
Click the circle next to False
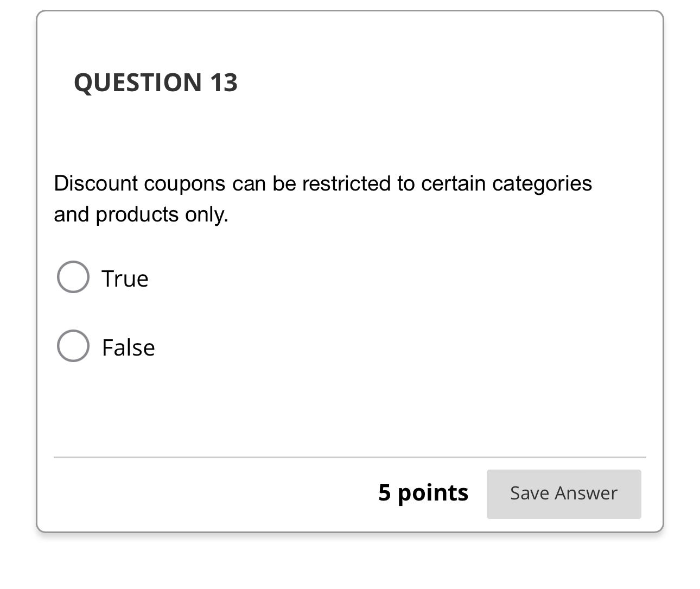point(73,346)
